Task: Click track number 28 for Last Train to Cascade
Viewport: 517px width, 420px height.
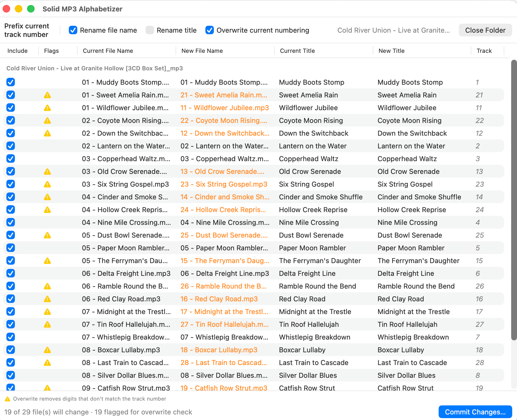Action: pos(480,363)
